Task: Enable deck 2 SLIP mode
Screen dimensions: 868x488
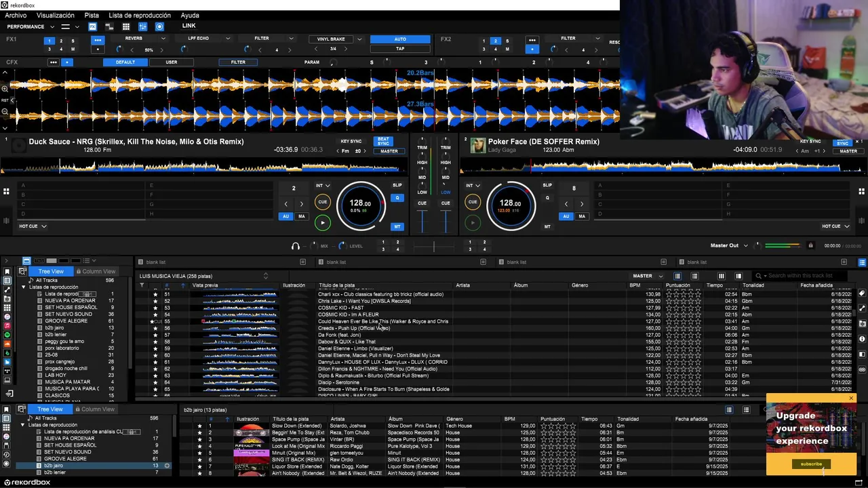Action: click(x=547, y=185)
